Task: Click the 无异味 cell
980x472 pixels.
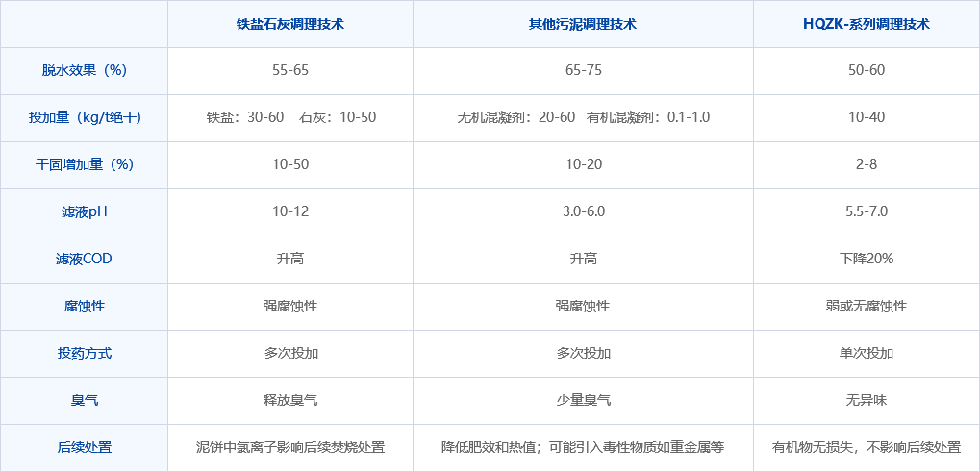Action: pyautogui.click(x=867, y=401)
